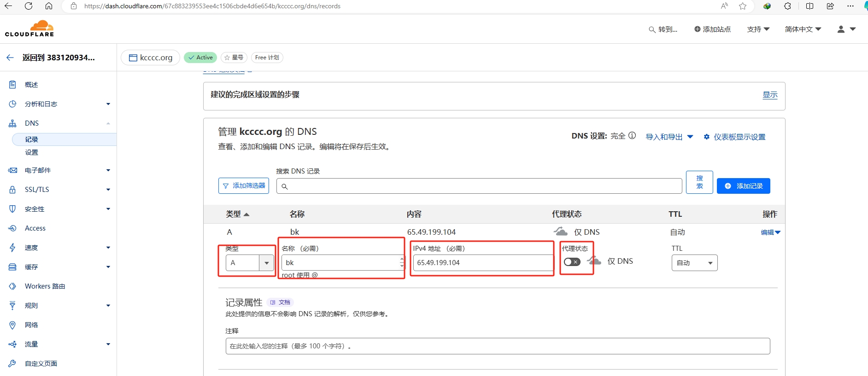Click Edit (编辑) on the bk record row

point(770,232)
